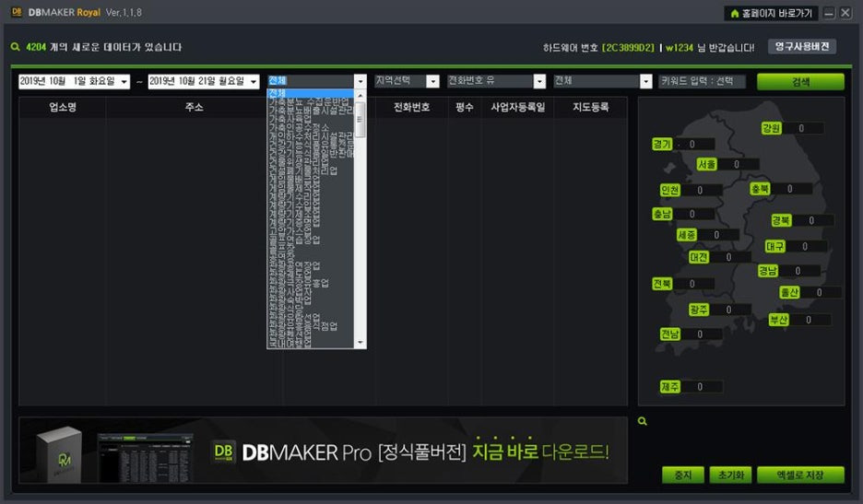Click the 중지 stop button
The height and width of the screenshot is (504, 863).
coord(682,475)
